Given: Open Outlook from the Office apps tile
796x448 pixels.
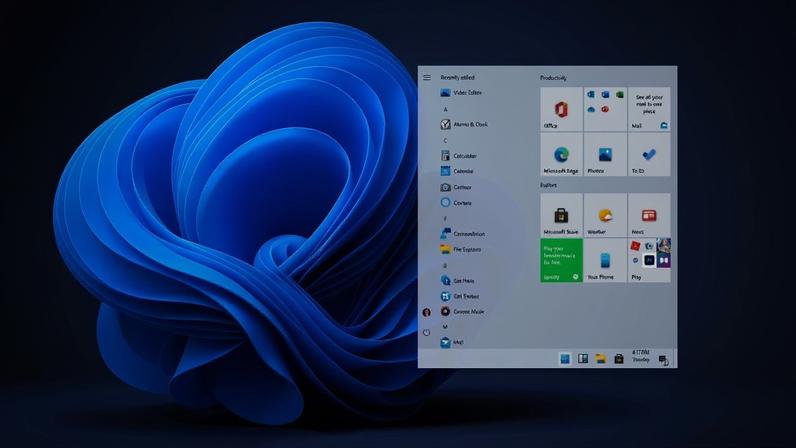Looking at the screenshot, I should [591, 94].
